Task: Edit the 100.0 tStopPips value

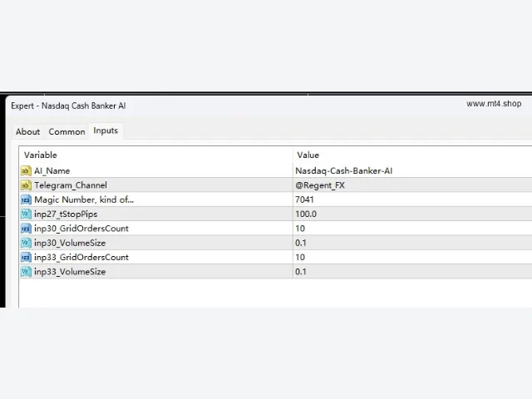Action: coord(412,214)
